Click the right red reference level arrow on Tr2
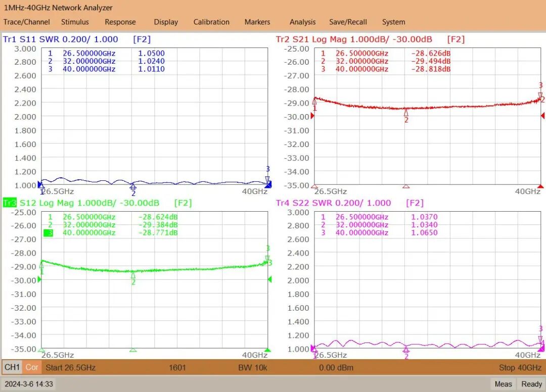This screenshot has width=546, height=392. [542, 116]
